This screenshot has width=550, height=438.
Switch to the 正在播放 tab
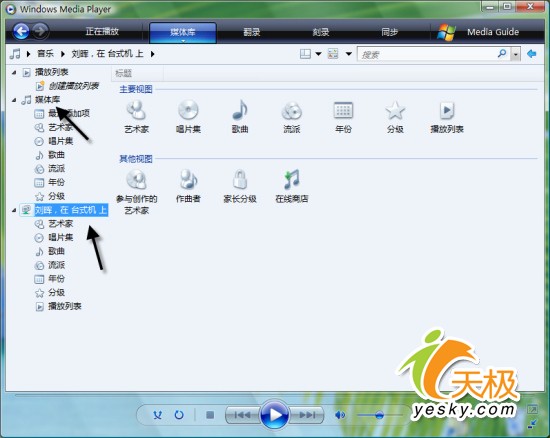(102, 32)
